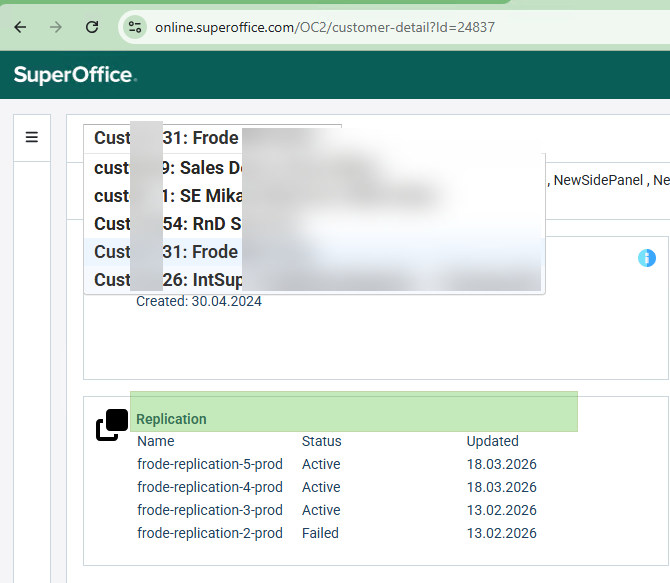This screenshot has height=583, width=670.
Task: Reload the current page
Action: [x=92, y=27]
